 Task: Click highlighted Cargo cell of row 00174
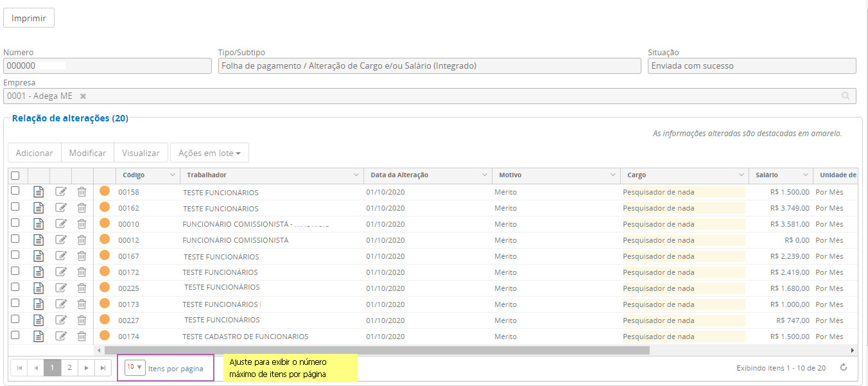(x=684, y=337)
